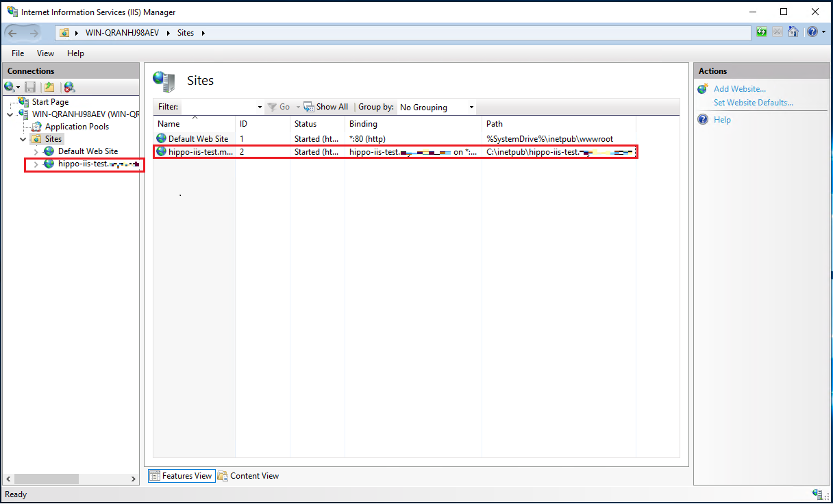Click Set Website Defaults link
The width and height of the screenshot is (833, 504).
[x=754, y=103]
